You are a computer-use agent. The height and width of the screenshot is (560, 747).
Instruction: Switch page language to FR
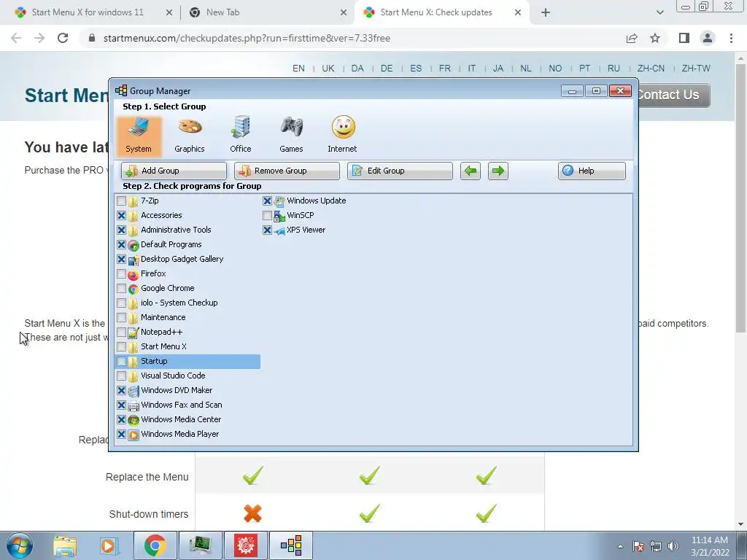[444, 68]
